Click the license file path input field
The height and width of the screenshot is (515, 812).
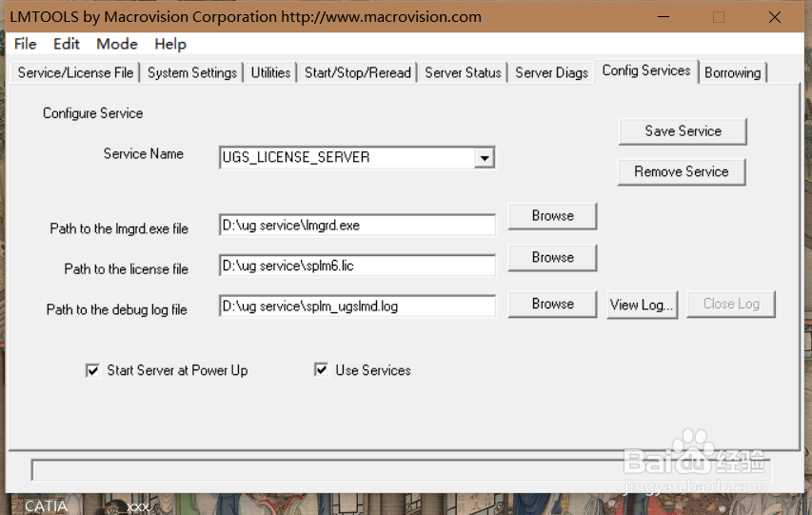point(357,266)
